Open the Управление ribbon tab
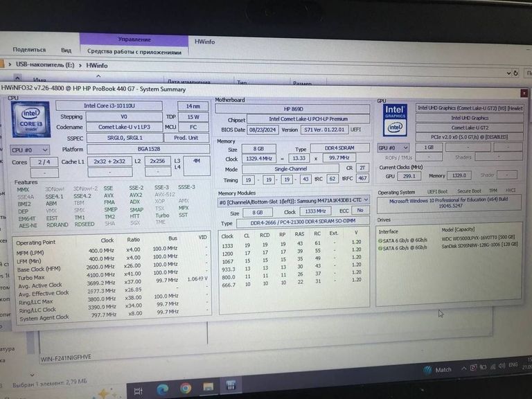Viewport: 532px width, 399px height. tap(134, 39)
